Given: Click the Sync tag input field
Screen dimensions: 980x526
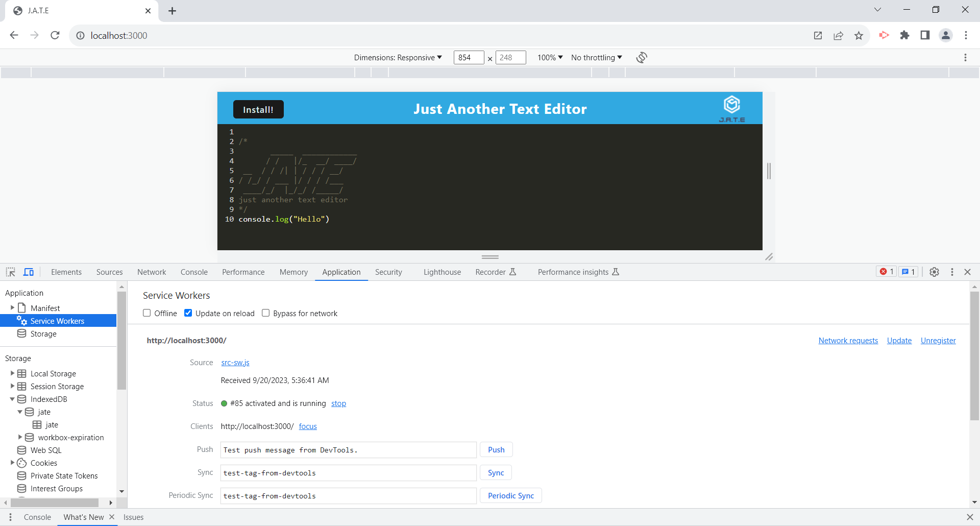Looking at the screenshot, I should 348,472.
